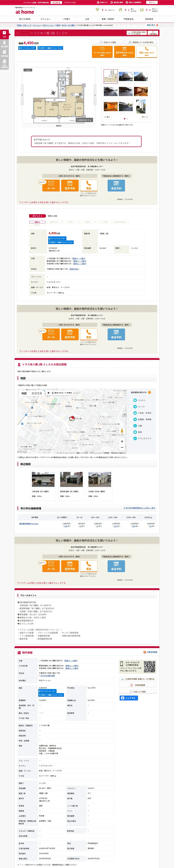Viewport: 174px width, 868px height.
Task: Click the house marker on map
Action: (x=72, y=419)
